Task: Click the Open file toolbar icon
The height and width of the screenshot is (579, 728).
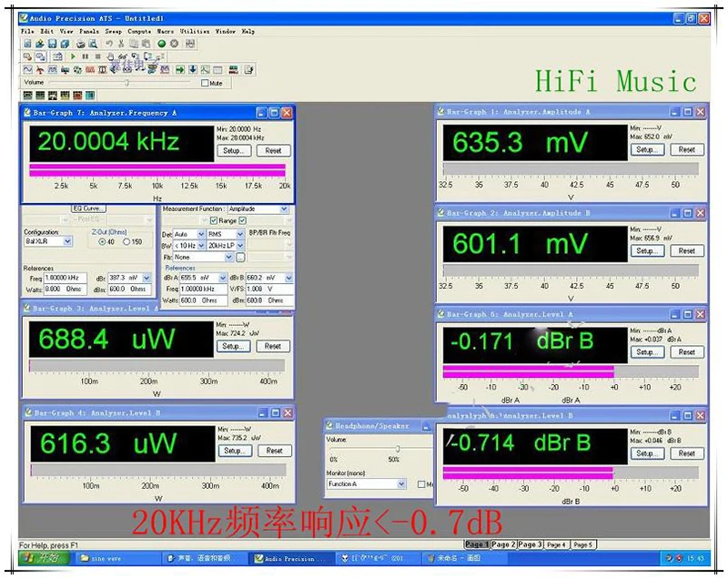Action: click(x=39, y=44)
